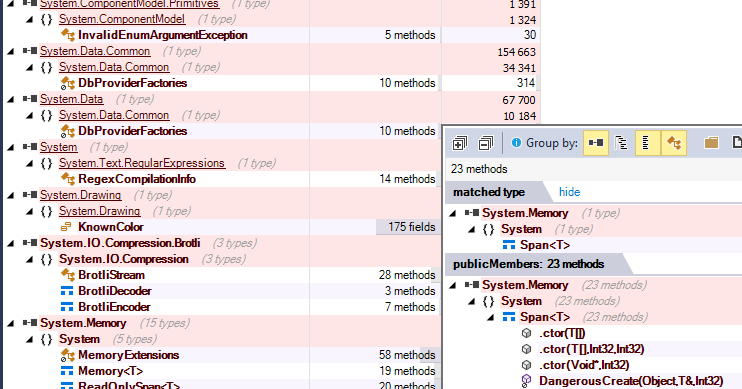Image resolution: width=742 pixels, height=389 pixels.
Task: Click the 175 fields cell
Action: (x=408, y=227)
